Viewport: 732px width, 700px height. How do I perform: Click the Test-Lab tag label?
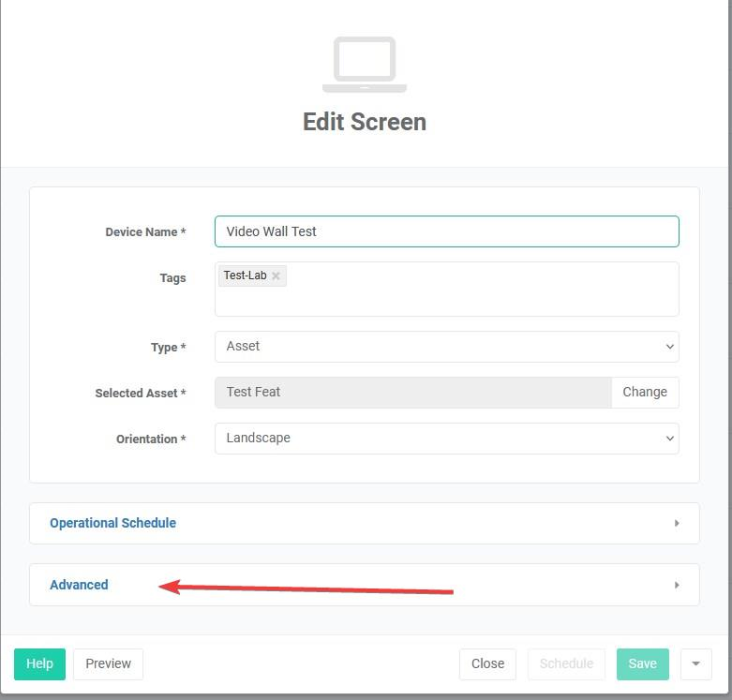coord(245,276)
